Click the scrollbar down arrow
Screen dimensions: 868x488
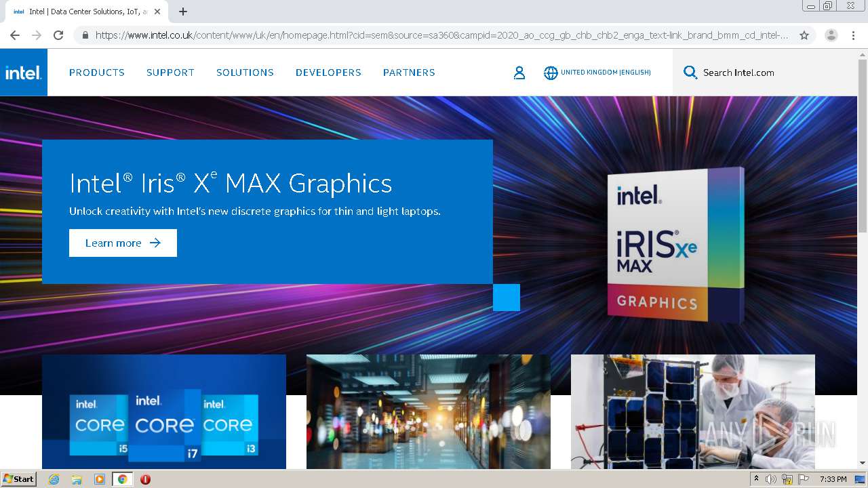click(863, 463)
